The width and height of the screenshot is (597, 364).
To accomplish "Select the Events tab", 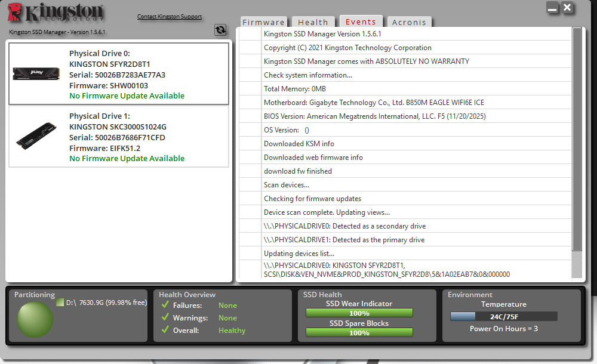I will tap(361, 21).
